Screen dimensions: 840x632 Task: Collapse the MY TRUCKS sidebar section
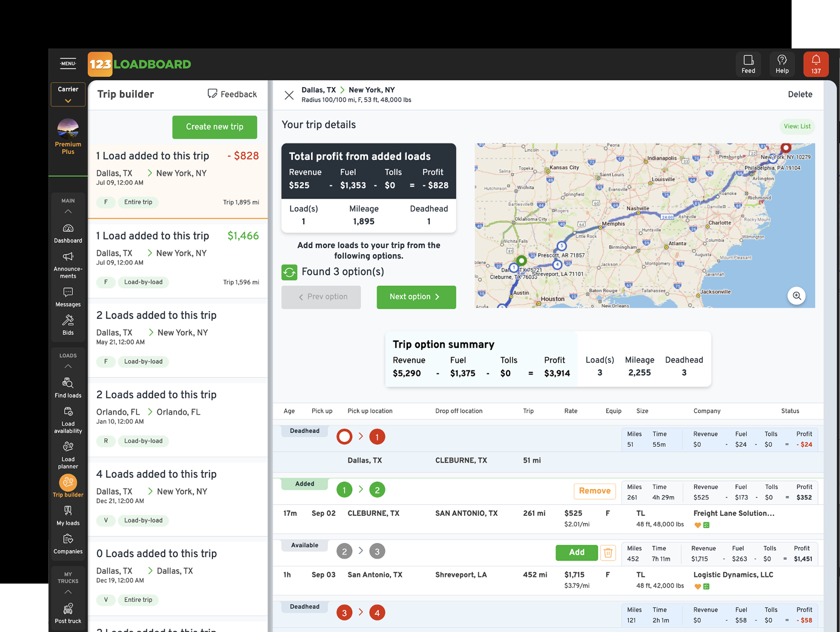(x=68, y=591)
